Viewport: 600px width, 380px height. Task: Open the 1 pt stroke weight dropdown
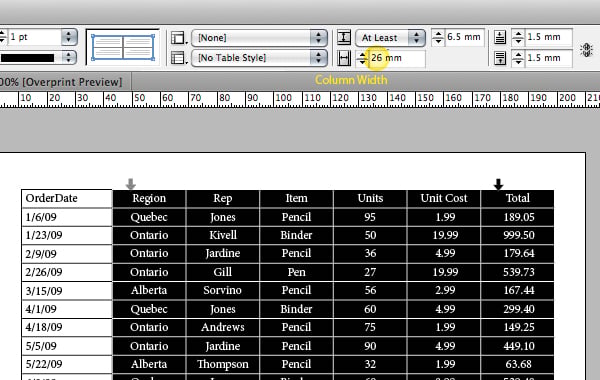pyautogui.click(x=69, y=37)
